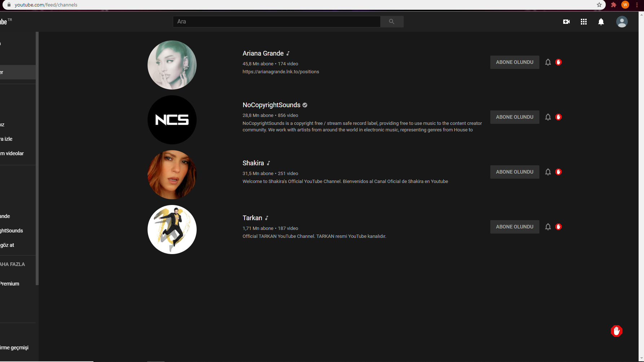Click inside the Ara search field
This screenshot has height=362, width=644.
(x=276, y=22)
